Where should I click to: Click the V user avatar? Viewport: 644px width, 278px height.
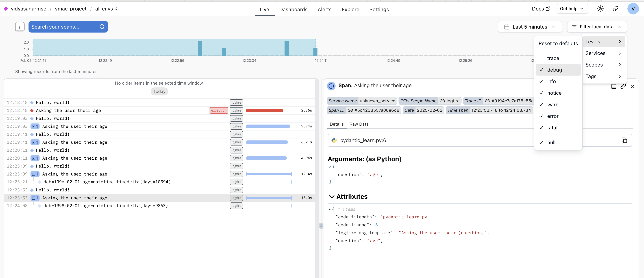point(633,9)
